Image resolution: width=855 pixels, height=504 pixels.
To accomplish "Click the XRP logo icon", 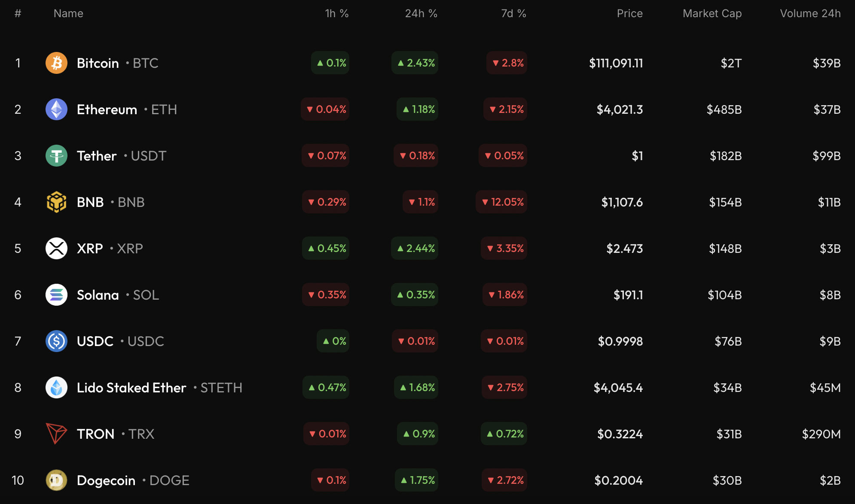I will pyautogui.click(x=56, y=249).
